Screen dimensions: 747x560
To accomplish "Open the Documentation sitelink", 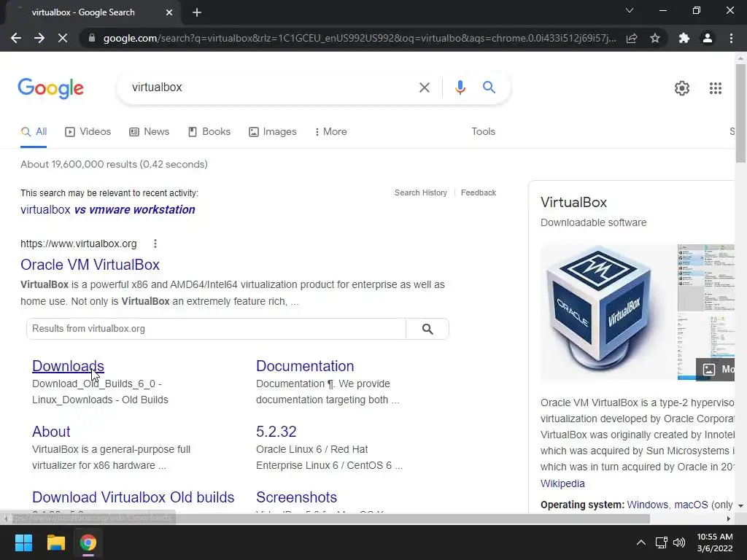I will tap(305, 366).
